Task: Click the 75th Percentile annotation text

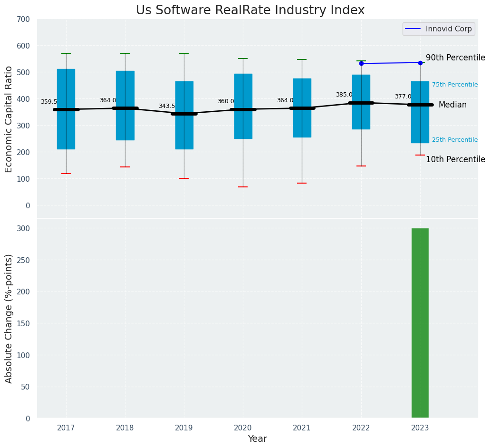Action: coord(455,85)
